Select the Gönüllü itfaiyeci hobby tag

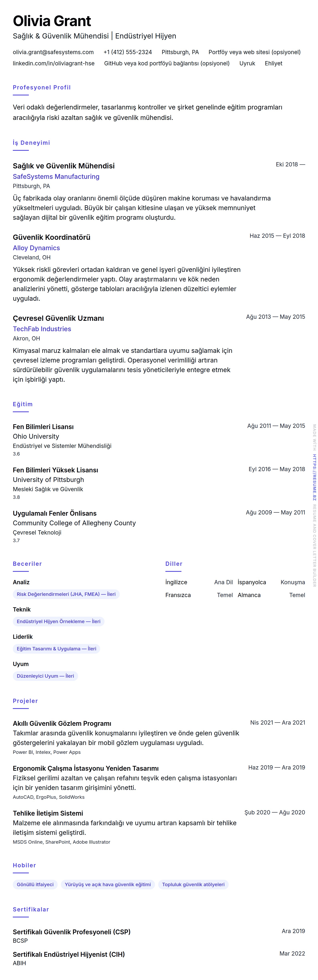pyautogui.click(x=35, y=885)
